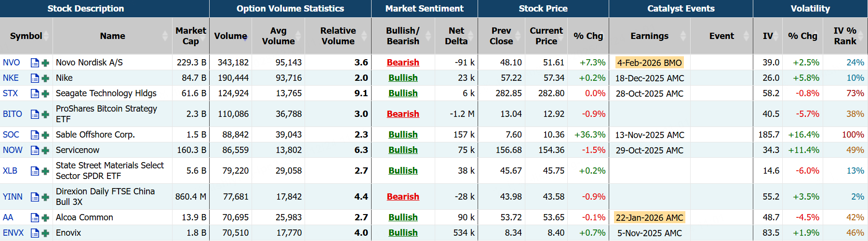Screen dimensions: 868x241
Task: Click the document icon next to NVO
Action: (x=35, y=63)
